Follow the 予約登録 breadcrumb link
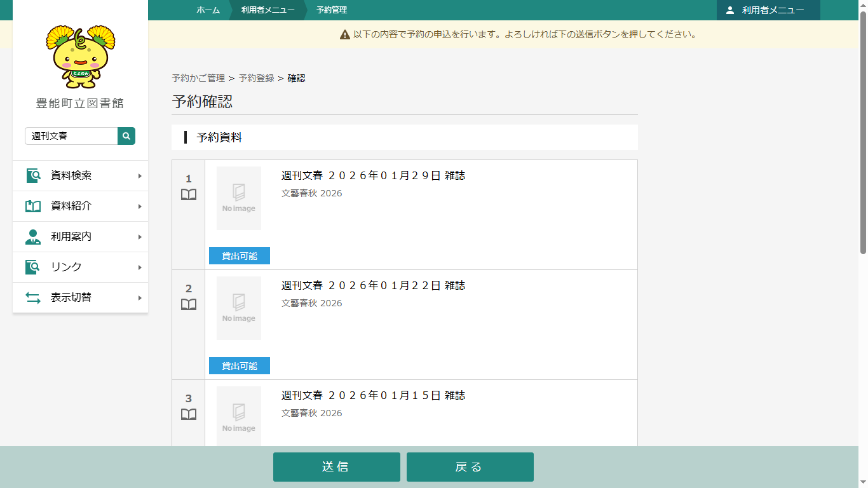The image size is (868, 488). 257,78
